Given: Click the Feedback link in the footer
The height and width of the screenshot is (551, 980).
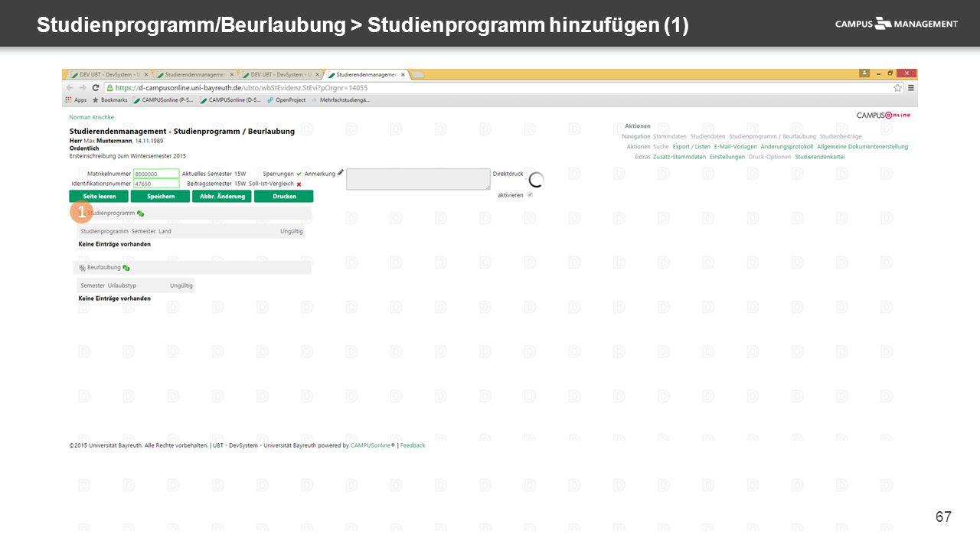Looking at the screenshot, I should point(413,445).
